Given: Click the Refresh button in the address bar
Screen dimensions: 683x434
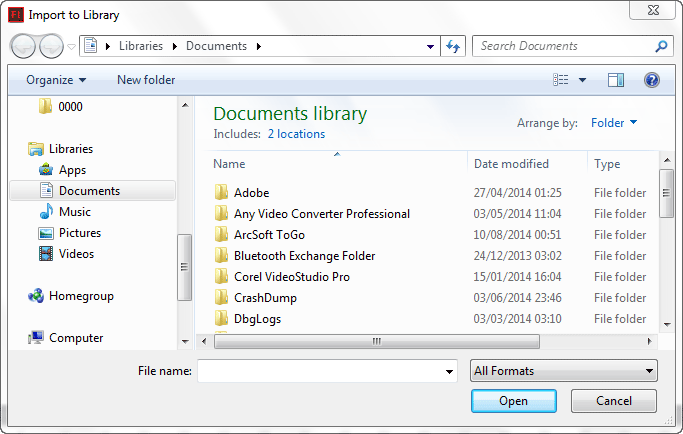Looking at the screenshot, I should pyautogui.click(x=453, y=46).
